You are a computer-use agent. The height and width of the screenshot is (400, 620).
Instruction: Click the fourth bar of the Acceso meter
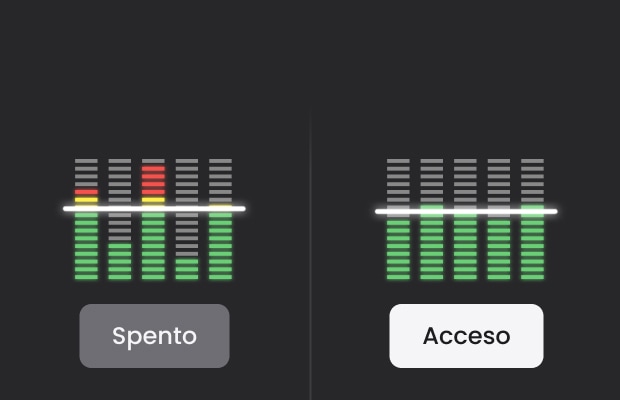click(x=499, y=219)
